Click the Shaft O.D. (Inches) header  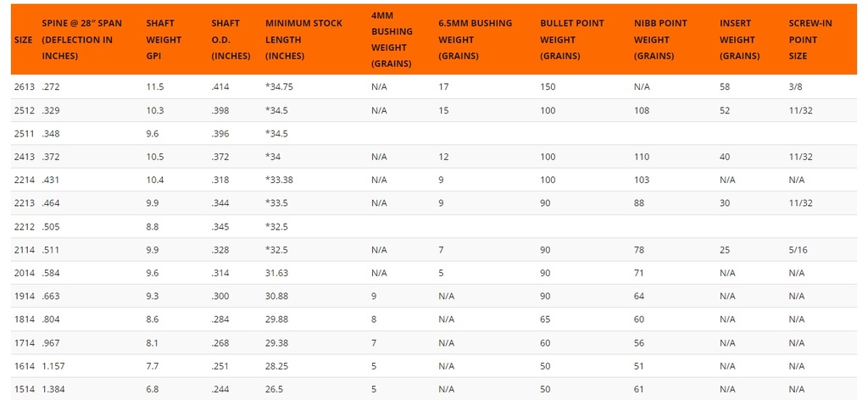(231, 40)
